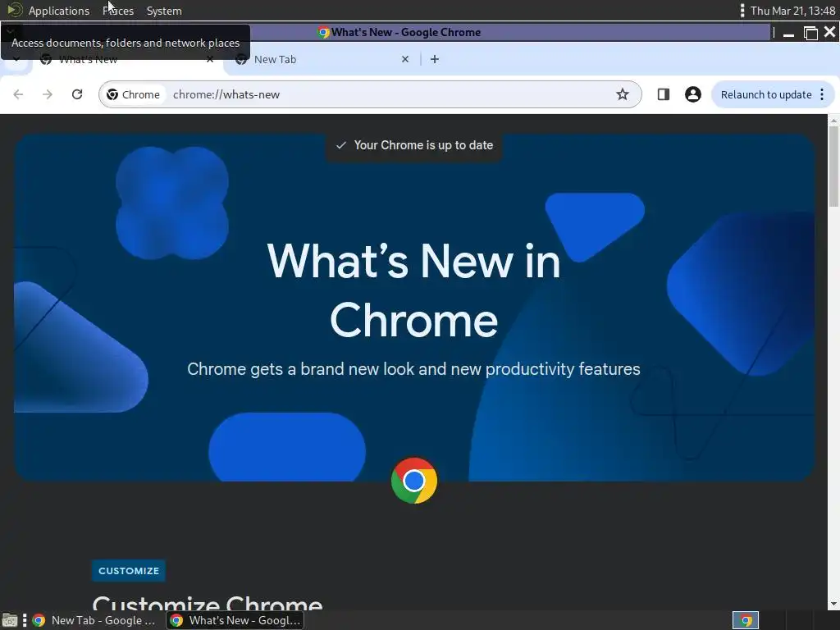The height and width of the screenshot is (630, 840).
Task: Click the show desktop icon in taskbar
Action: (x=10, y=621)
